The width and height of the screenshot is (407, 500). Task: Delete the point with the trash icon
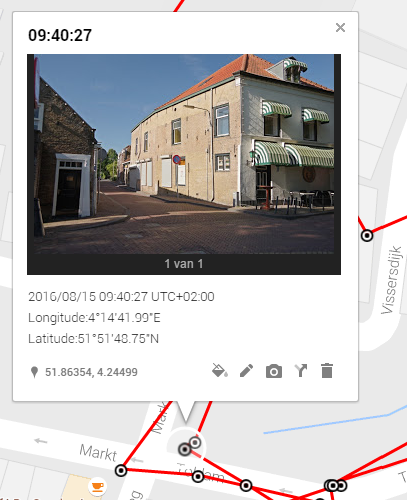[327, 371]
